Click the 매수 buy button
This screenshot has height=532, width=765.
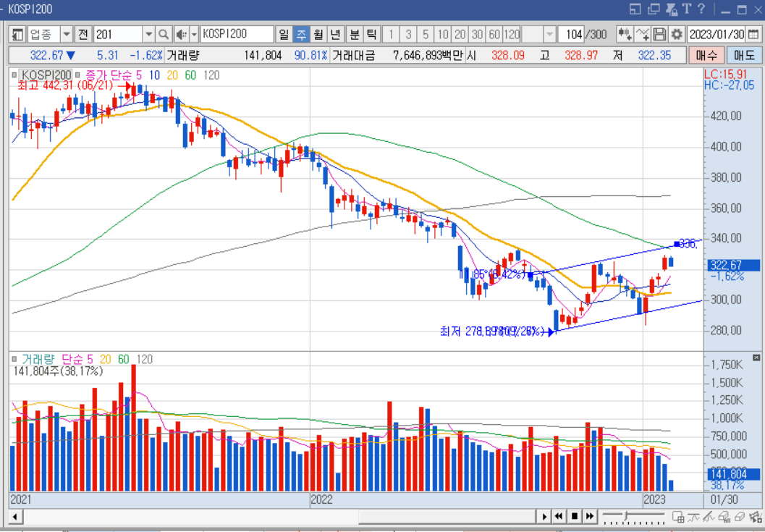[706, 55]
